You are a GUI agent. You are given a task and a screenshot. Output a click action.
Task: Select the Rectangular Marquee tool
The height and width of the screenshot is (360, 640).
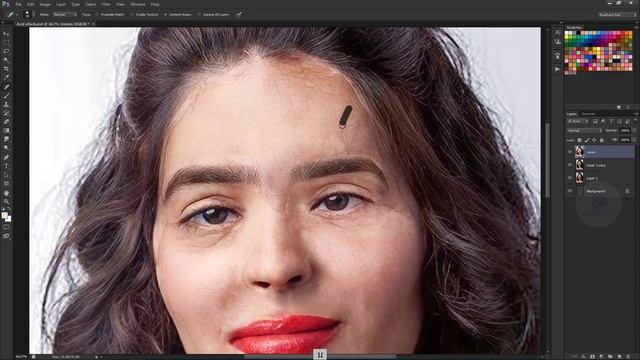[x=6, y=42]
